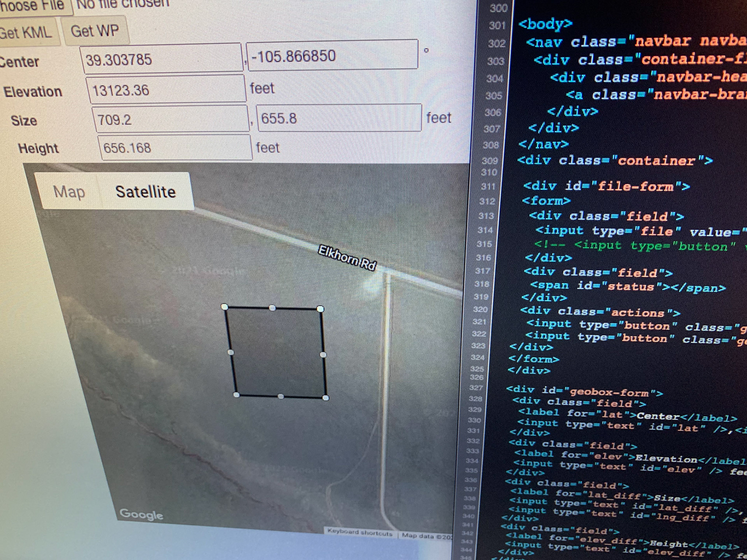The height and width of the screenshot is (560, 747).
Task: Click the rectangle's left edge midpoint handle
Action: 231,352
